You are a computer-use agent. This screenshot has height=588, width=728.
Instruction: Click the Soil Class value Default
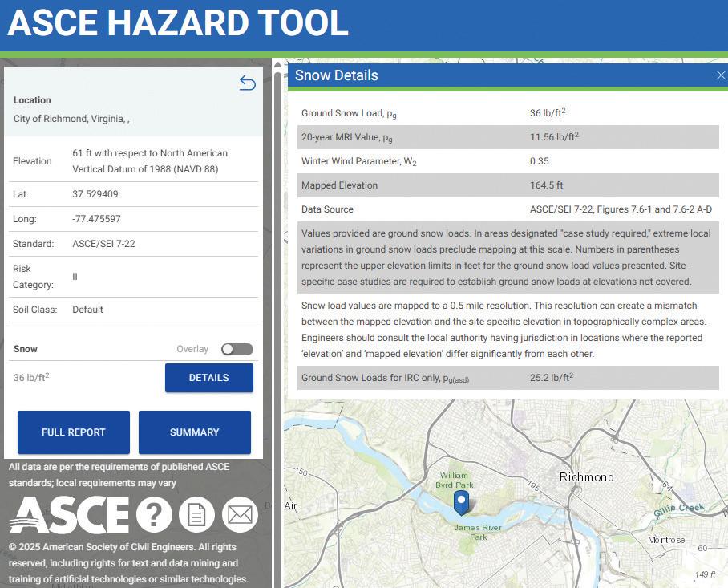pos(87,310)
